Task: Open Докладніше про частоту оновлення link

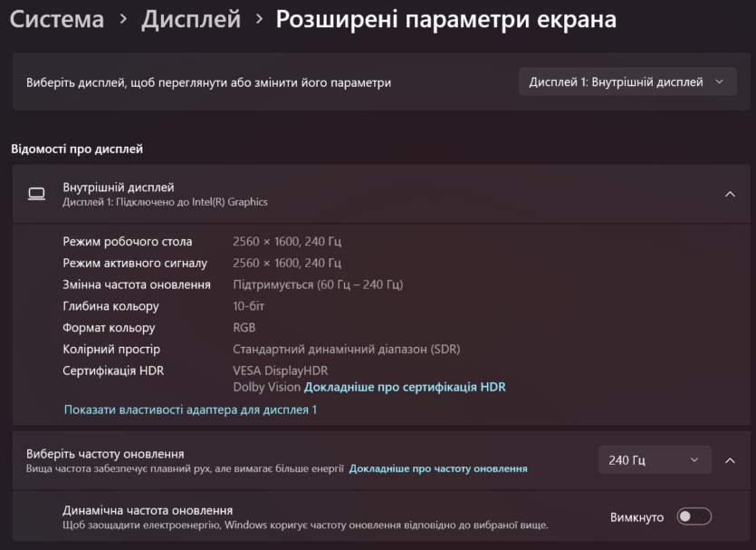Action: (438, 468)
